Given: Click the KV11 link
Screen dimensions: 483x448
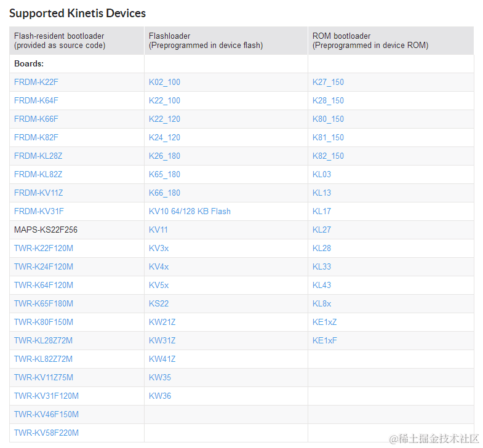Looking at the screenshot, I should [x=158, y=230].
